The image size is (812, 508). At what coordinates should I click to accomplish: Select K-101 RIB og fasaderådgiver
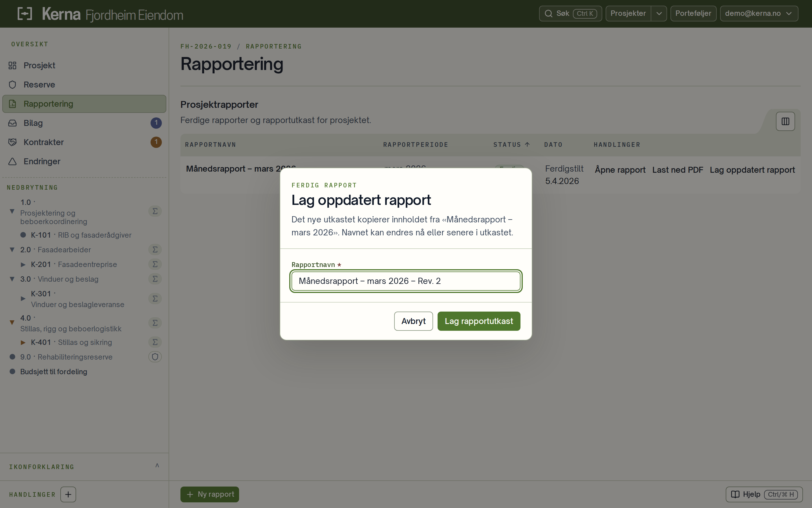pyautogui.click(x=81, y=235)
